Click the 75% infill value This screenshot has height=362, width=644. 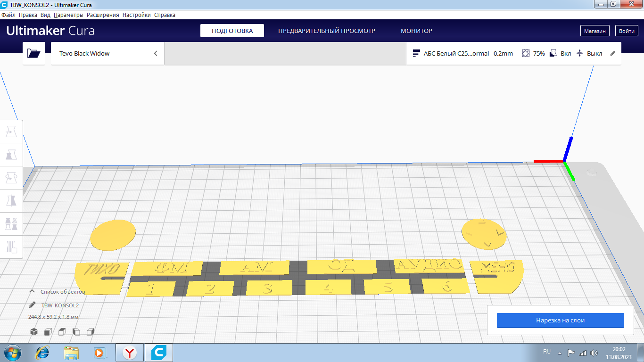point(539,54)
